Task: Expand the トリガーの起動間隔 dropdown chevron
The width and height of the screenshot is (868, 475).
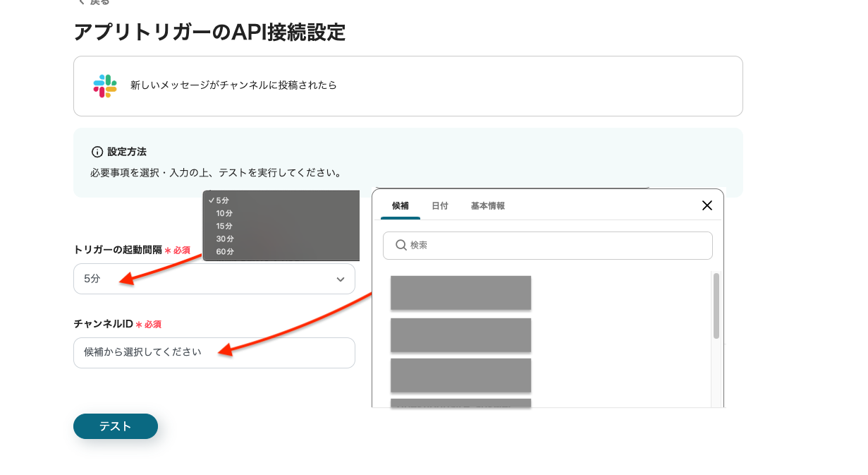Action: [341, 279]
